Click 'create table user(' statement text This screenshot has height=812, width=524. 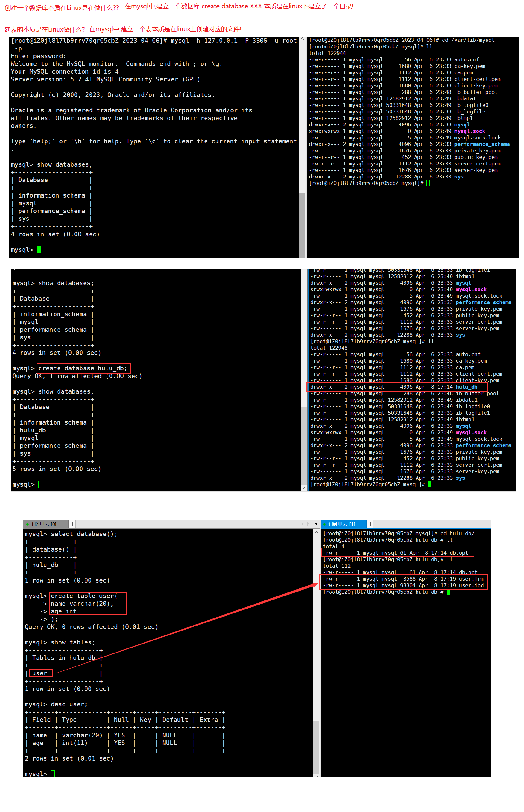[84, 596]
